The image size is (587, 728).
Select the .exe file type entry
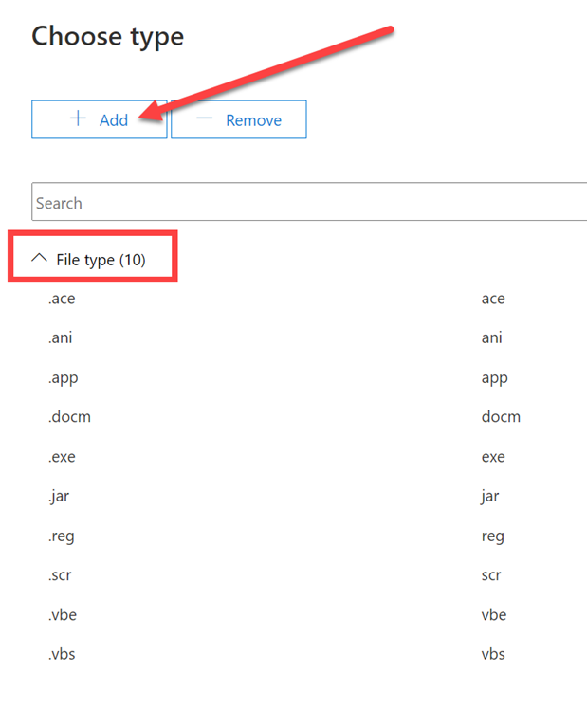point(62,457)
